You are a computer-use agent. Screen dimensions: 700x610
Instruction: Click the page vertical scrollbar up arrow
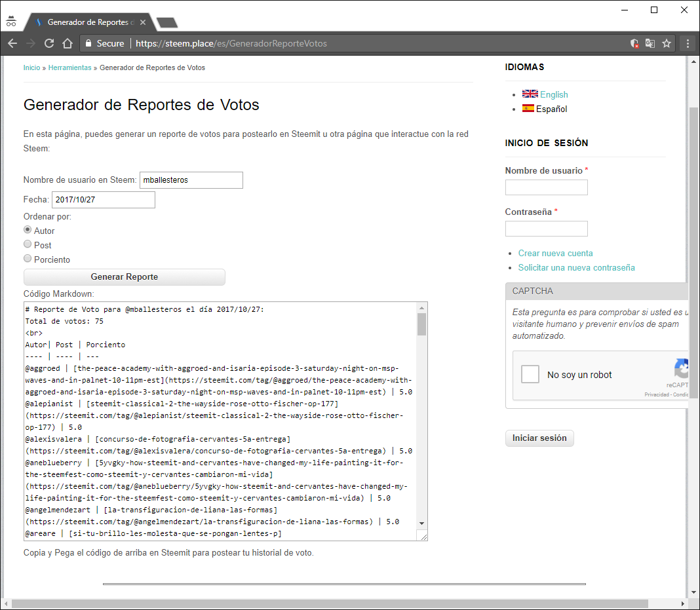pos(693,62)
